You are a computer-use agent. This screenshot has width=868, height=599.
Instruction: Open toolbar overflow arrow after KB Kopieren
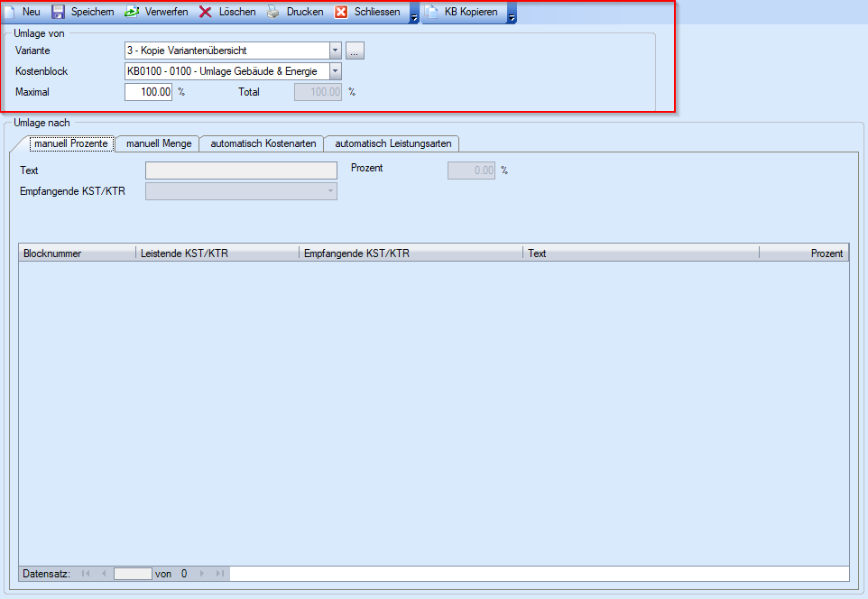512,13
